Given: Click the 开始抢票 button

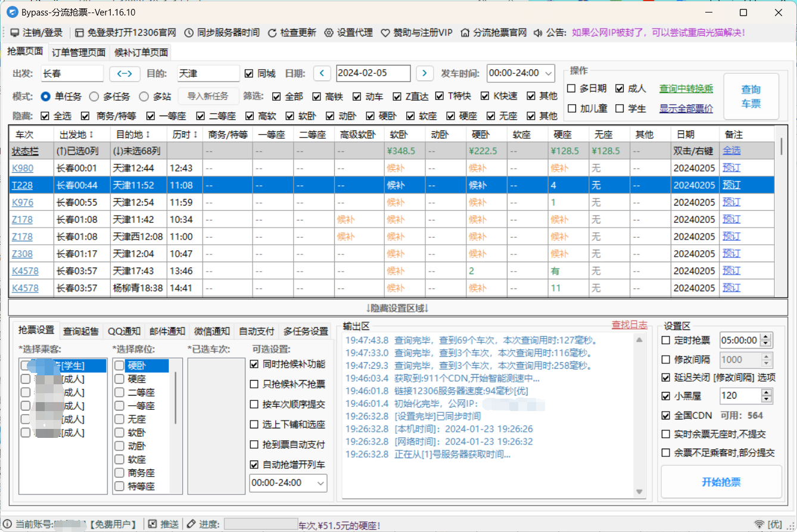Looking at the screenshot, I should click(721, 482).
